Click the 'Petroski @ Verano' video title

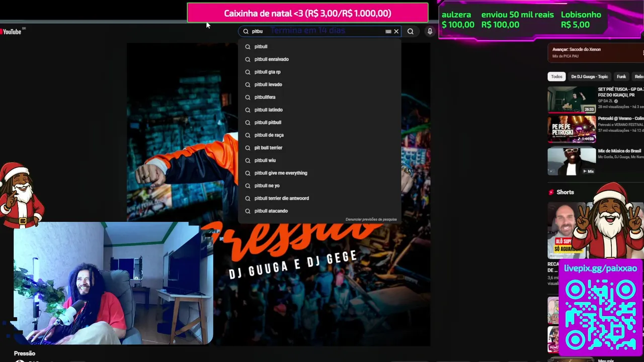(x=621, y=119)
